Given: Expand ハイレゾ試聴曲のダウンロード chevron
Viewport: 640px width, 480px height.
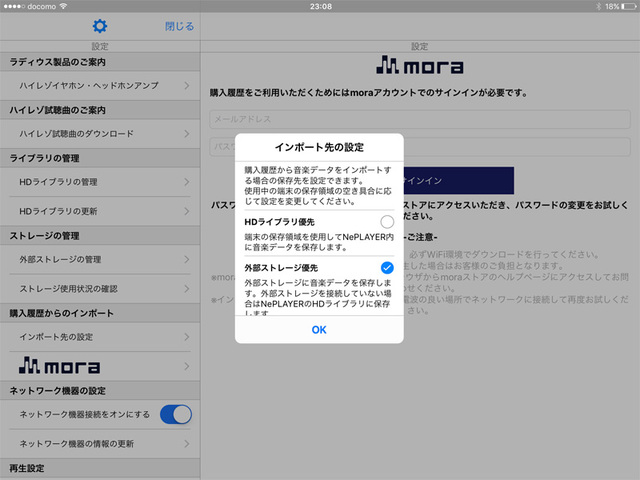Looking at the screenshot, I should (187, 133).
